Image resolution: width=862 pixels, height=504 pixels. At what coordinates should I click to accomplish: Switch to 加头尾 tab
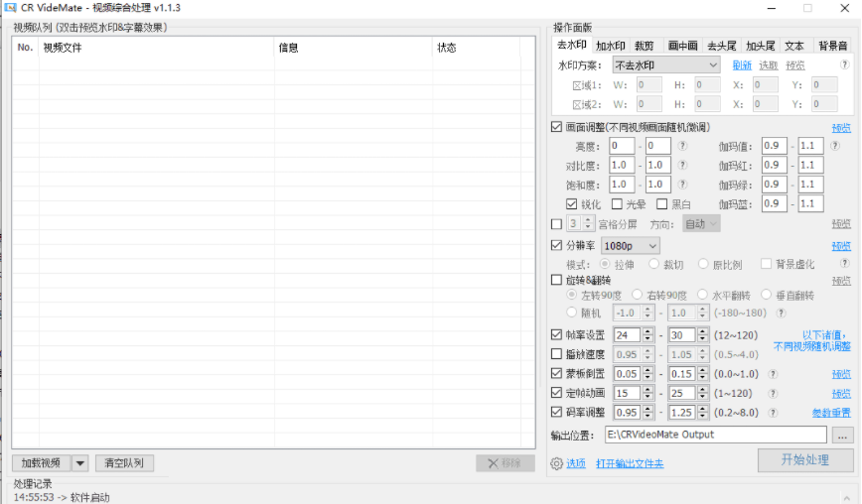point(761,46)
